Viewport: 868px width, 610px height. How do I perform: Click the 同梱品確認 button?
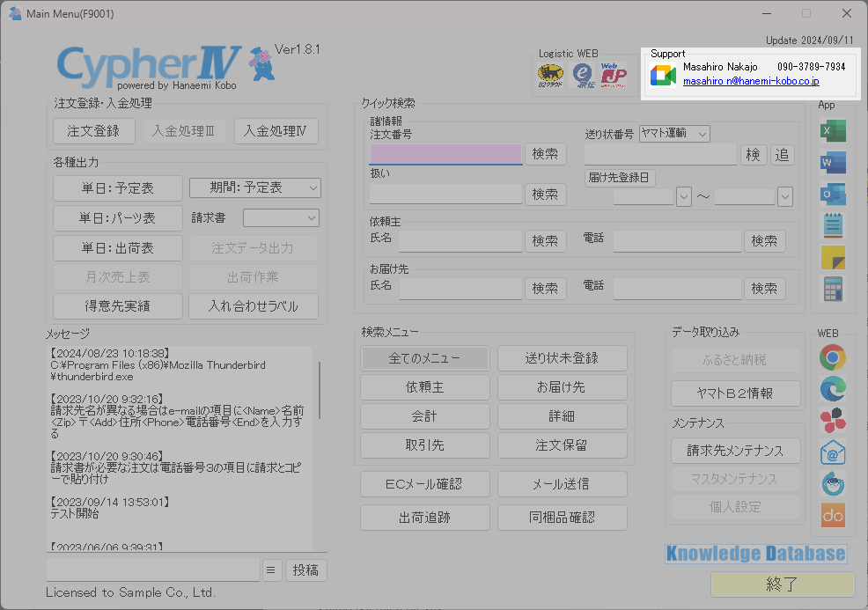(x=562, y=518)
